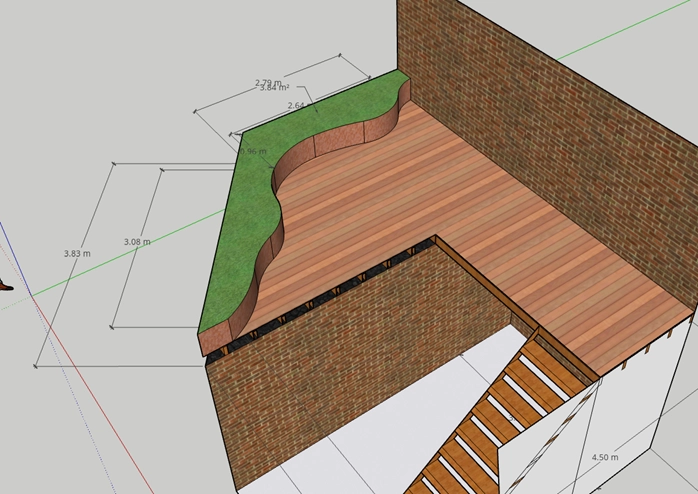Select the "0.96 m" dimension label
698x494 pixels.
click(253, 151)
